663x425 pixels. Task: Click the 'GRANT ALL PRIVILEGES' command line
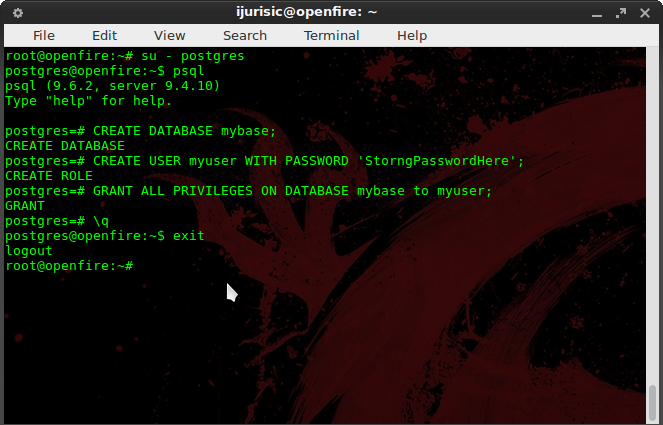pos(249,191)
